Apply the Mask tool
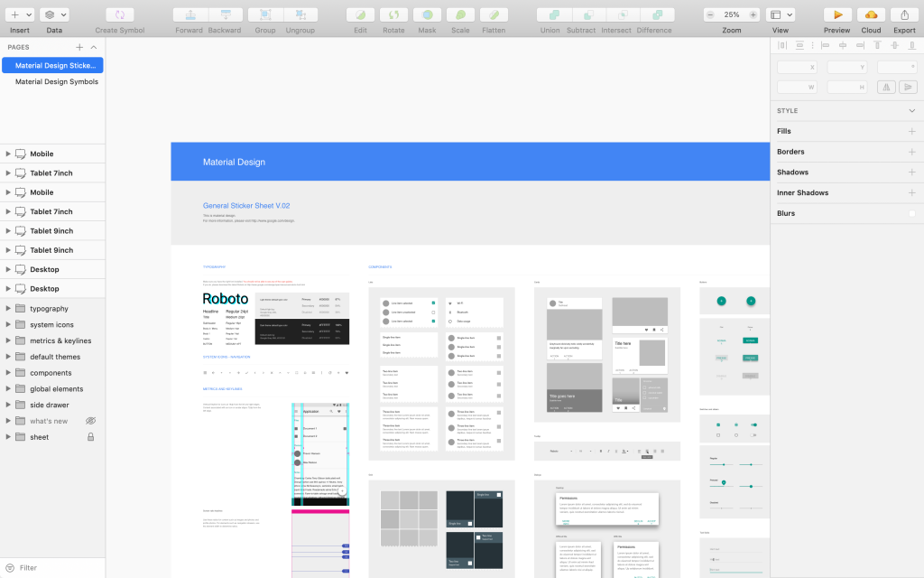Viewport: 924px width, 578px height. pos(427,14)
